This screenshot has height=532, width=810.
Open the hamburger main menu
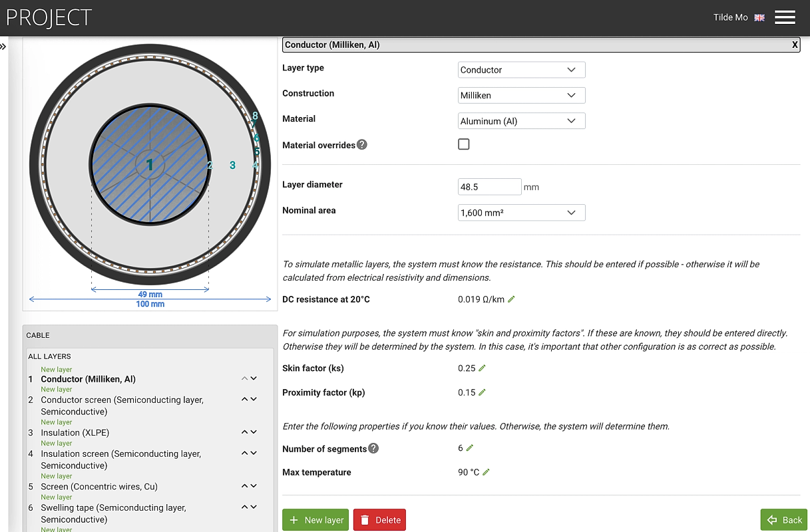(x=785, y=17)
